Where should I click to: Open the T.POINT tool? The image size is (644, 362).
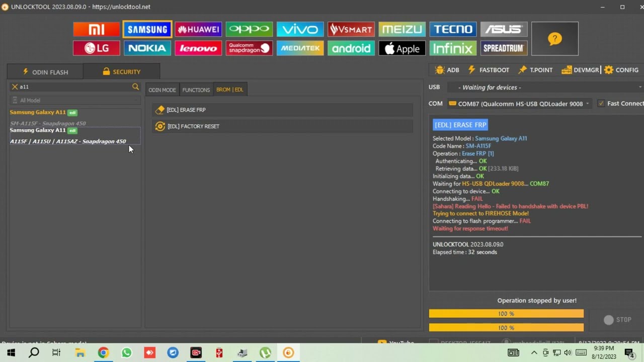click(536, 70)
